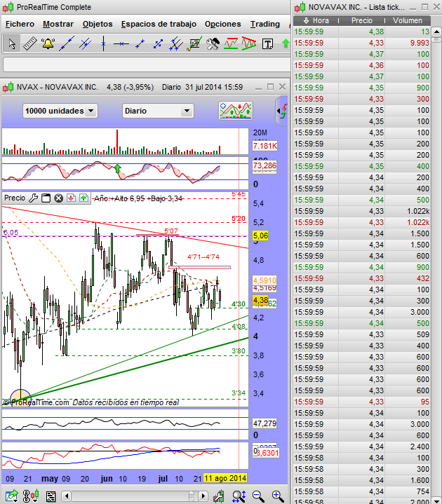
Task: Click the 47,279 indicator value label
Action: point(264,423)
